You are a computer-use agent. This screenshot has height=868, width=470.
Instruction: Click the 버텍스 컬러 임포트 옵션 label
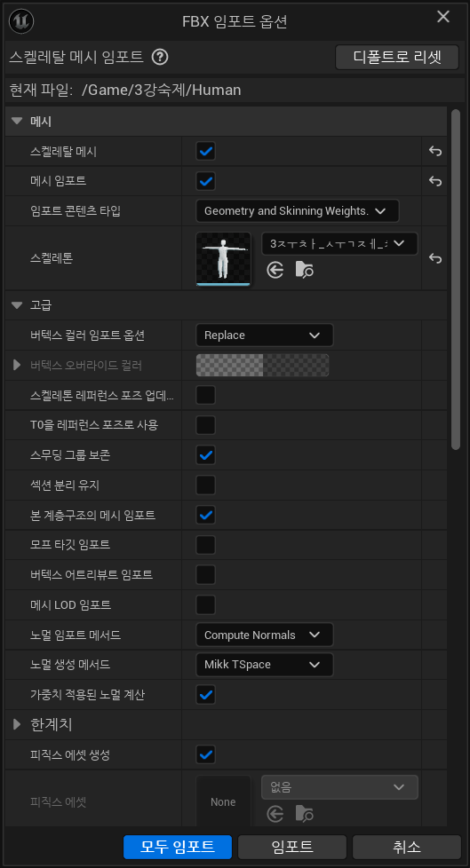(x=88, y=335)
